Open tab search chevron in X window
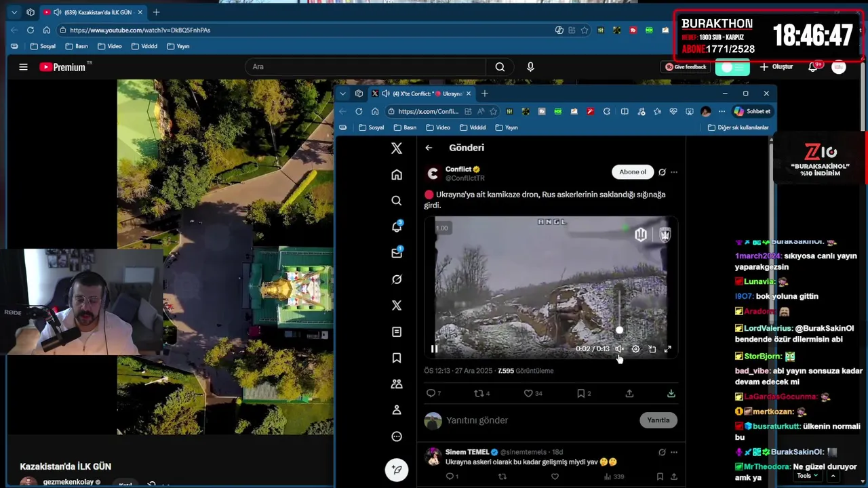The height and width of the screenshot is (488, 868). (x=343, y=94)
